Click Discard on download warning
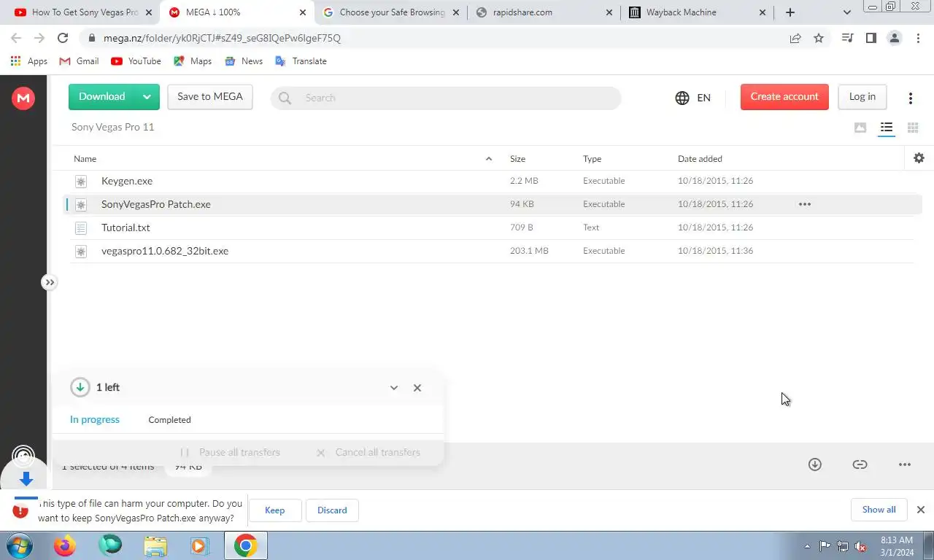 tap(332, 510)
